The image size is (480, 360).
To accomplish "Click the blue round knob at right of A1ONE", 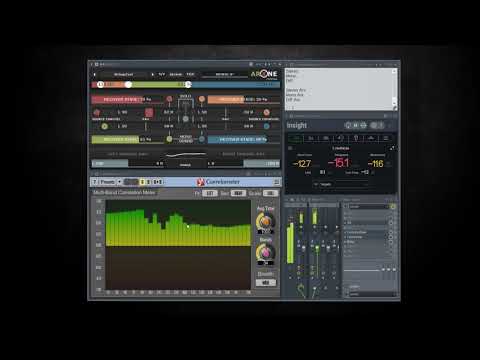I will coord(266,126).
